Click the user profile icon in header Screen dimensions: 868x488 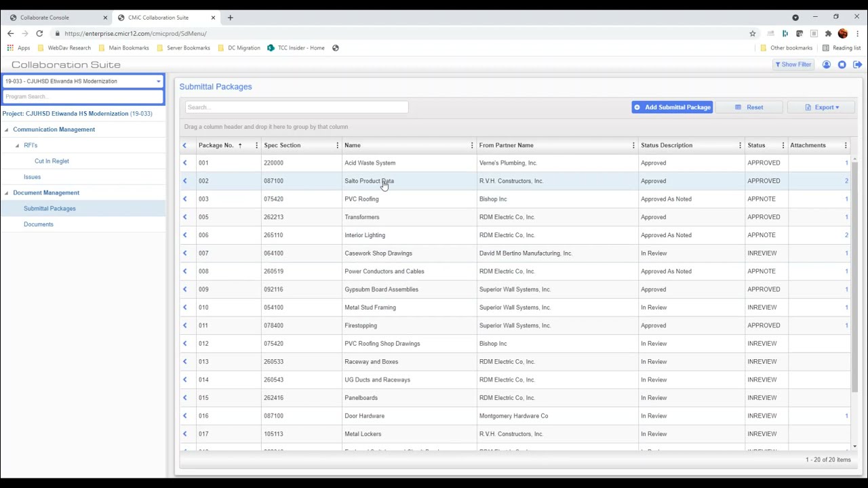pyautogui.click(x=827, y=64)
